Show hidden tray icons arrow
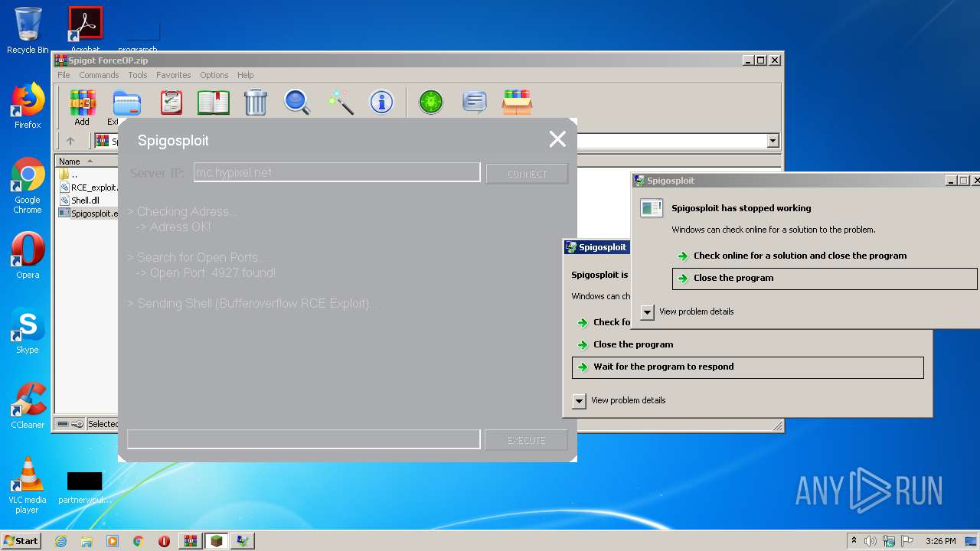This screenshot has width=980, height=551. click(854, 540)
